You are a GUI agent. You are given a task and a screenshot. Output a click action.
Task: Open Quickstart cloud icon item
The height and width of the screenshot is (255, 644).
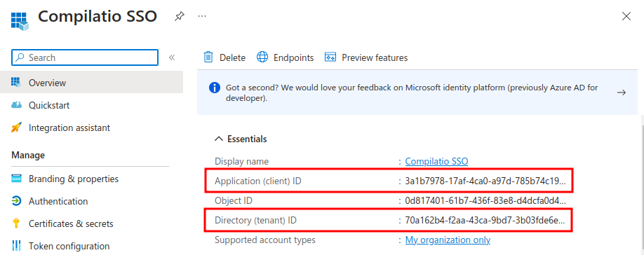tap(16, 105)
